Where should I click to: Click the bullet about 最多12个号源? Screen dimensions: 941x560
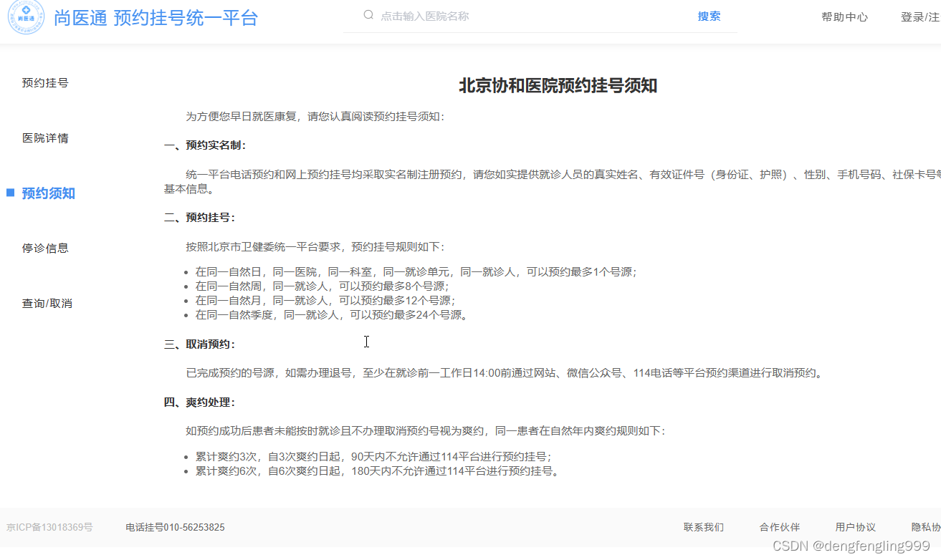coord(325,301)
